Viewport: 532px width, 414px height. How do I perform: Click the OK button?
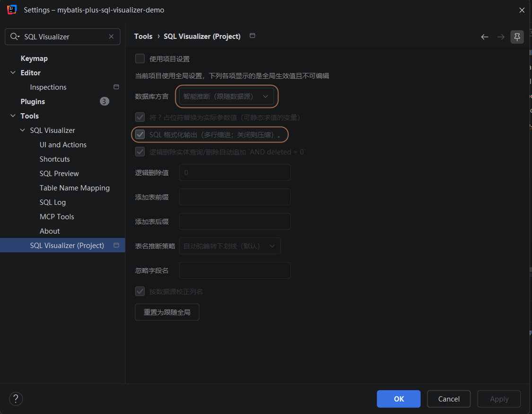399,399
